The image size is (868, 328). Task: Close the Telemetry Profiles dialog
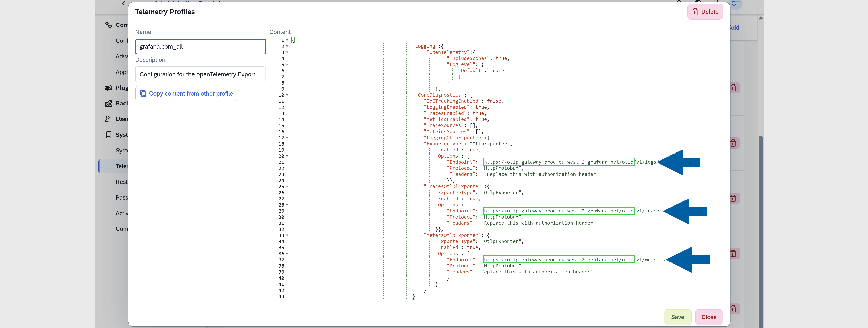click(x=709, y=317)
